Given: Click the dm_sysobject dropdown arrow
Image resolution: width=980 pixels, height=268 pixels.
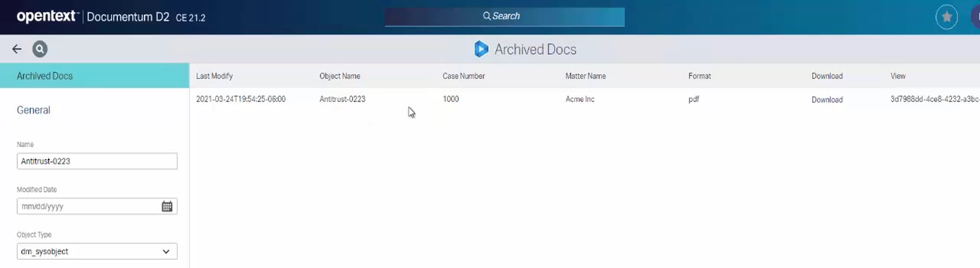Looking at the screenshot, I should pyautogui.click(x=166, y=251).
